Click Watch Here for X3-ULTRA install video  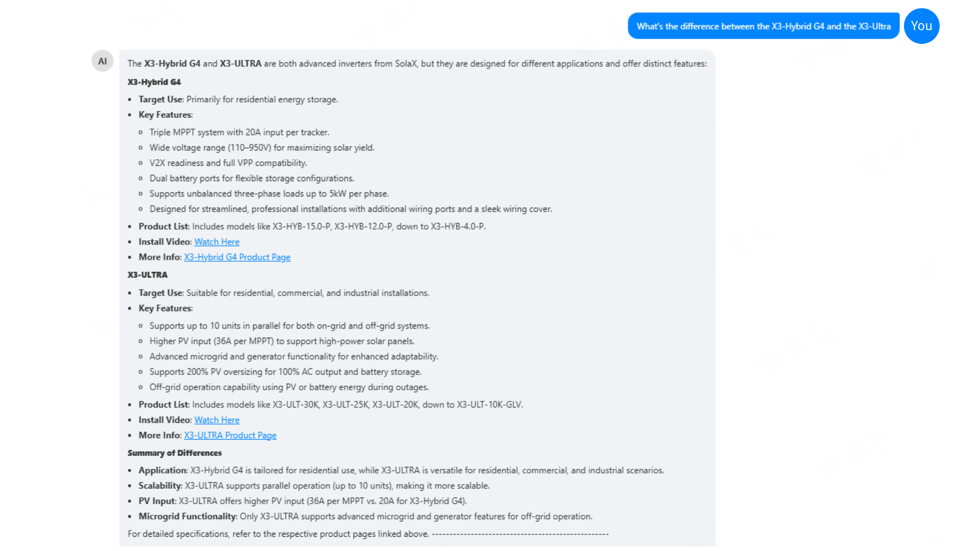pos(216,420)
